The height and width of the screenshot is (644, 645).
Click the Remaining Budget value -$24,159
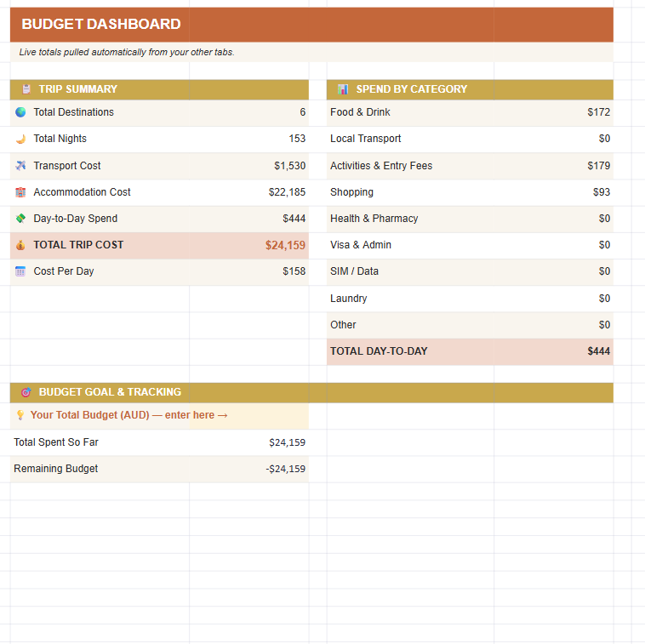coord(285,469)
